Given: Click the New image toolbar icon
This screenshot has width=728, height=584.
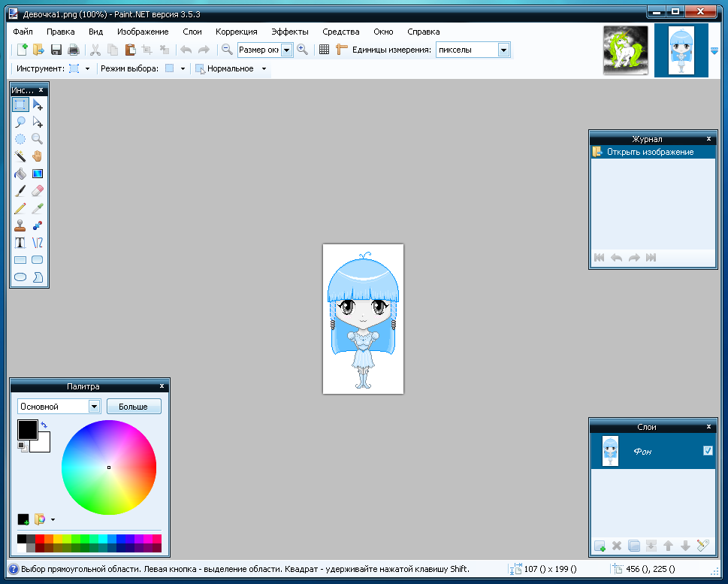Looking at the screenshot, I should coord(22,50).
